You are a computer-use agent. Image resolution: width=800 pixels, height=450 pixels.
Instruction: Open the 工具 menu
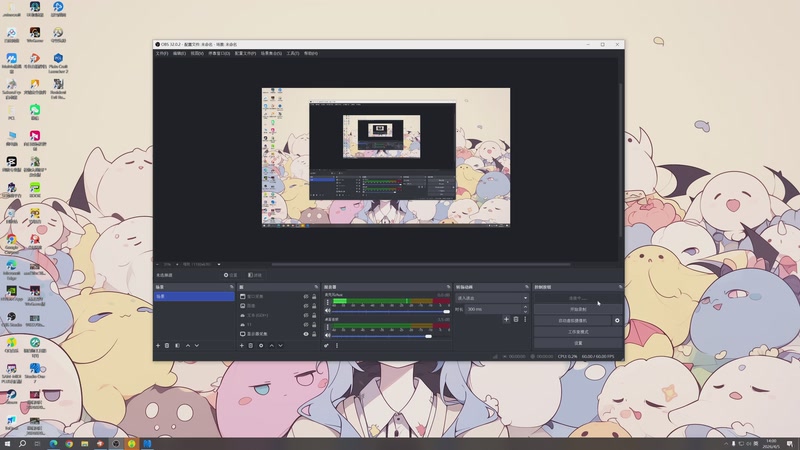point(292,53)
